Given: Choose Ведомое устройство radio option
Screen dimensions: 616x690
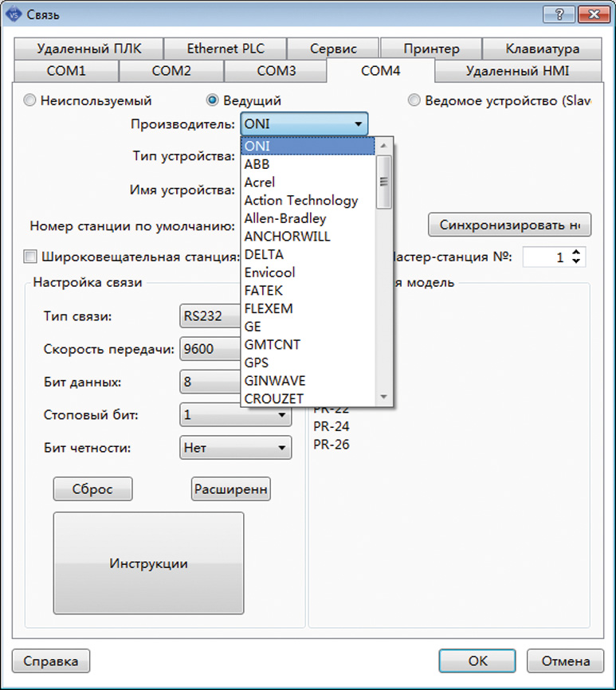Looking at the screenshot, I should click(414, 101).
